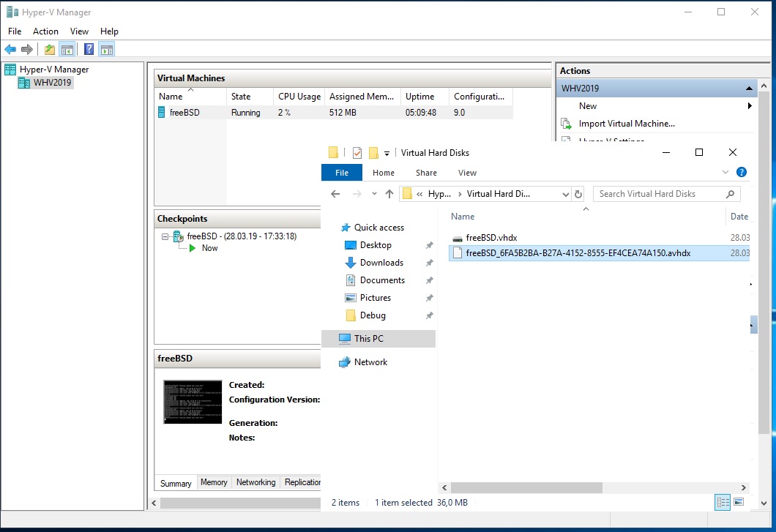776x532 pixels.
Task: Refresh the Virtual Hard Disks folder
Action: tap(578, 195)
